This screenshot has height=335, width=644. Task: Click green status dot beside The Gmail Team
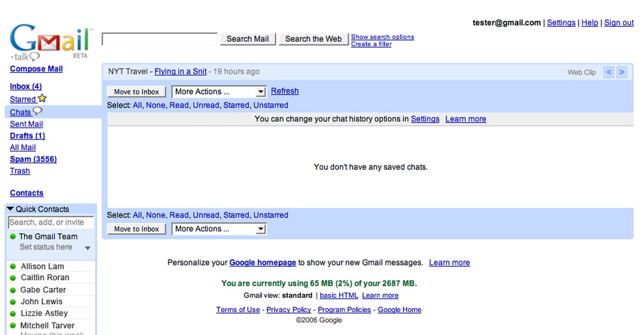coord(13,236)
